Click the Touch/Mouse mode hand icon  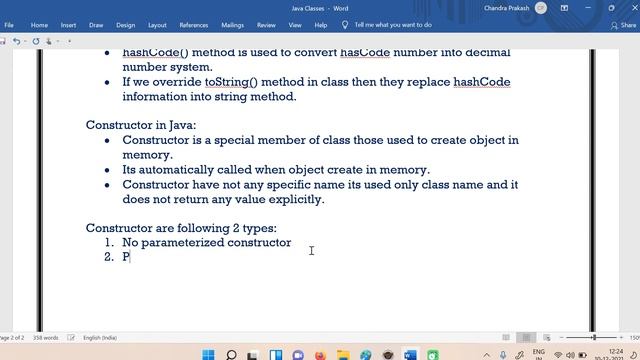(49, 41)
